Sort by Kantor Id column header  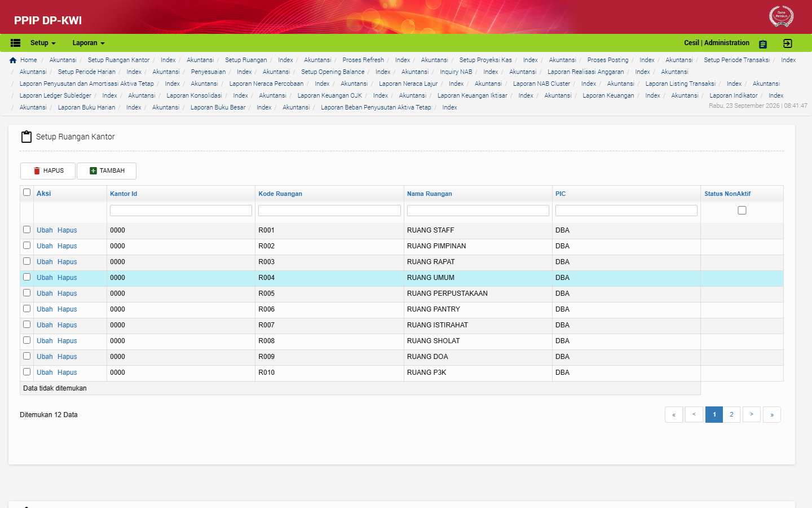pos(123,194)
